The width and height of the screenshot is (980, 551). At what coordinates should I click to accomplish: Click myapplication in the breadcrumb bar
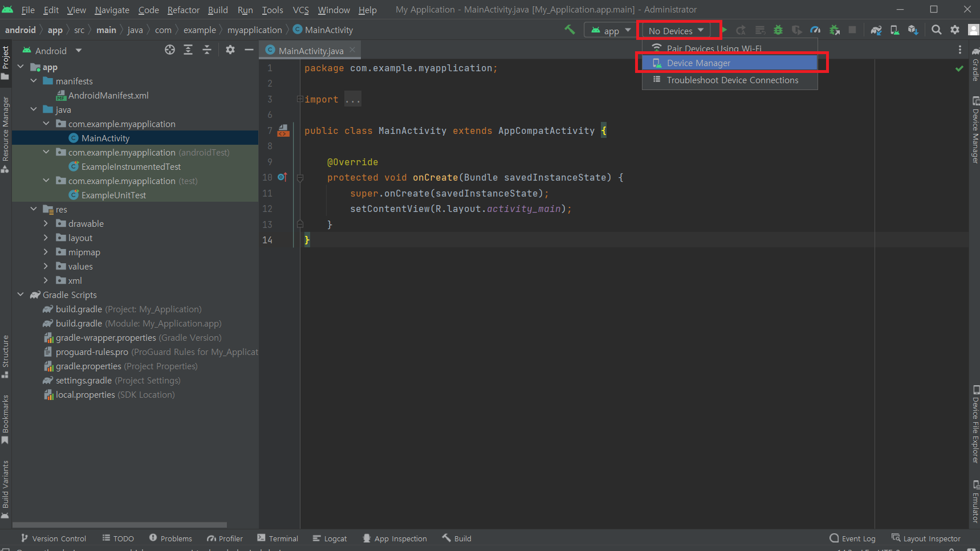(x=254, y=30)
